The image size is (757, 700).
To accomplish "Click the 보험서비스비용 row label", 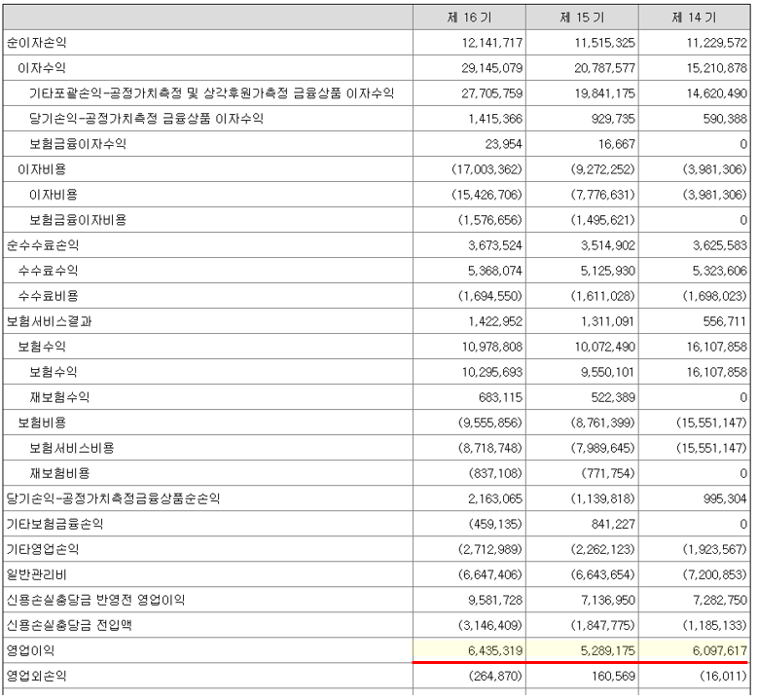I will 71,448.
